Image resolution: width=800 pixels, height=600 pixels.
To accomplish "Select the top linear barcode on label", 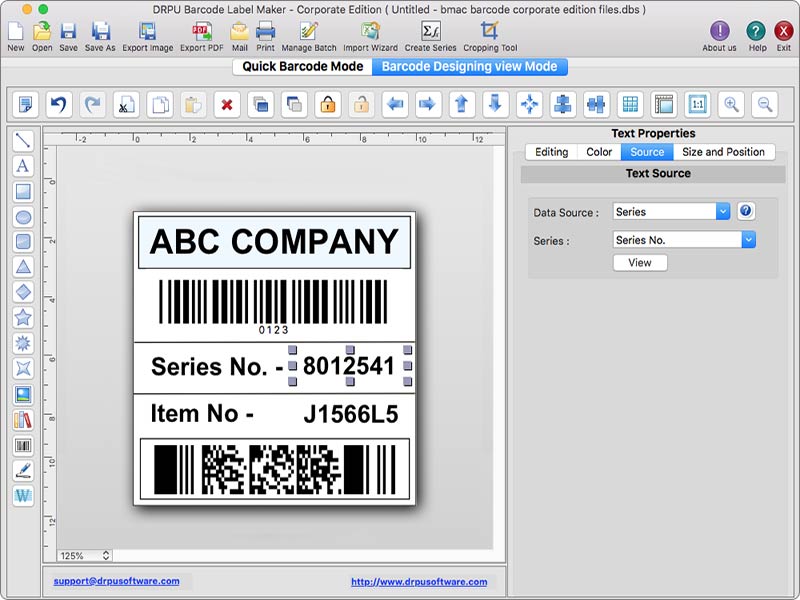I will pos(273,306).
